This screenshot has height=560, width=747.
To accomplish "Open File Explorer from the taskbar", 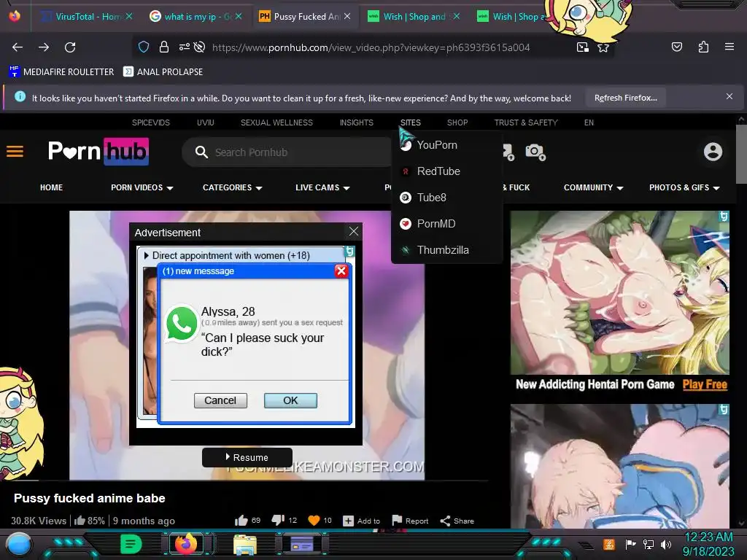I will tap(245, 544).
